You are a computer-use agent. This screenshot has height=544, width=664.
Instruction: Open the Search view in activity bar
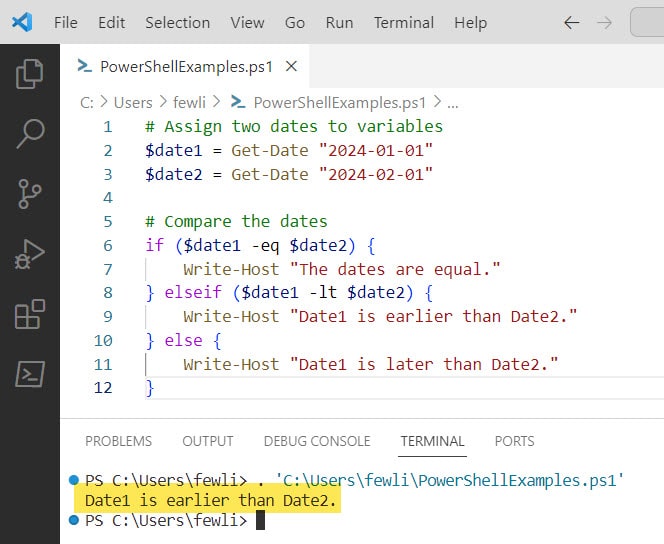(30, 134)
